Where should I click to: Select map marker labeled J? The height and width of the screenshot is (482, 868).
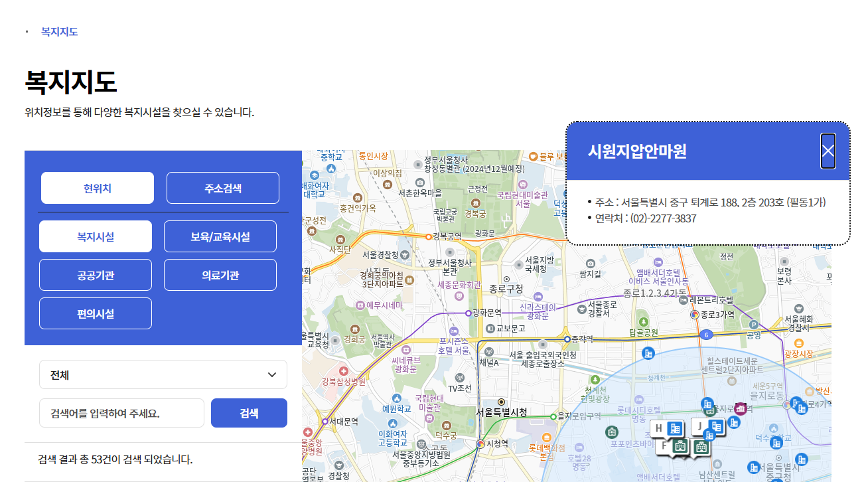(707, 426)
